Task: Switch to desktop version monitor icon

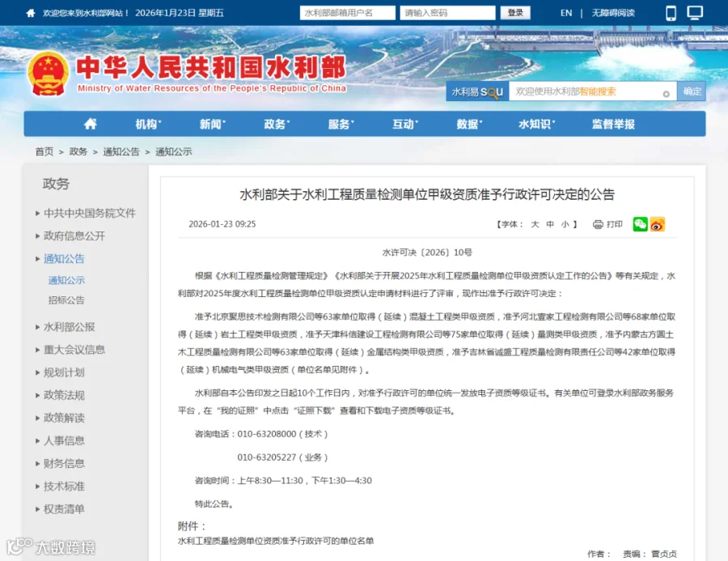Action: tap(695, 13)
